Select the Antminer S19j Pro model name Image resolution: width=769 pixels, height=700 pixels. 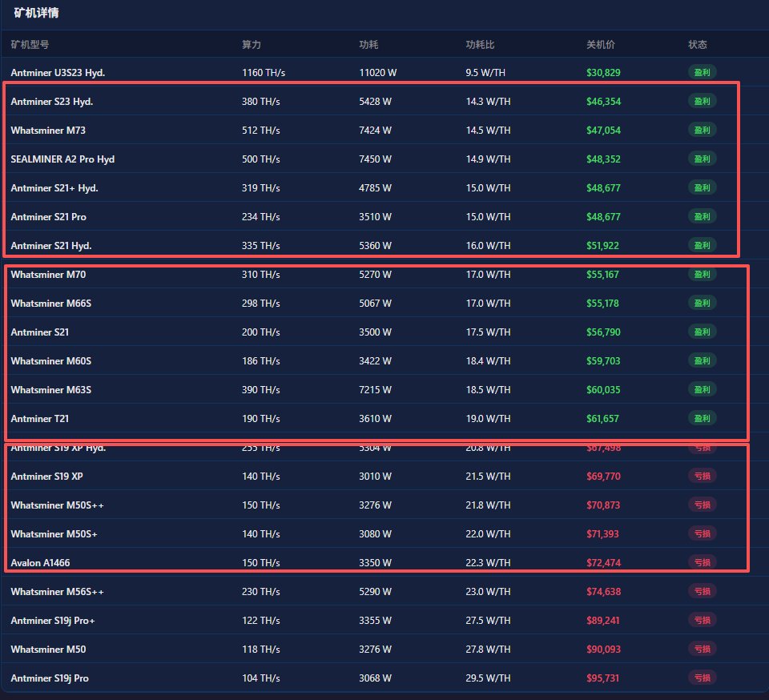pyautogui.click(x=50, y=678)
